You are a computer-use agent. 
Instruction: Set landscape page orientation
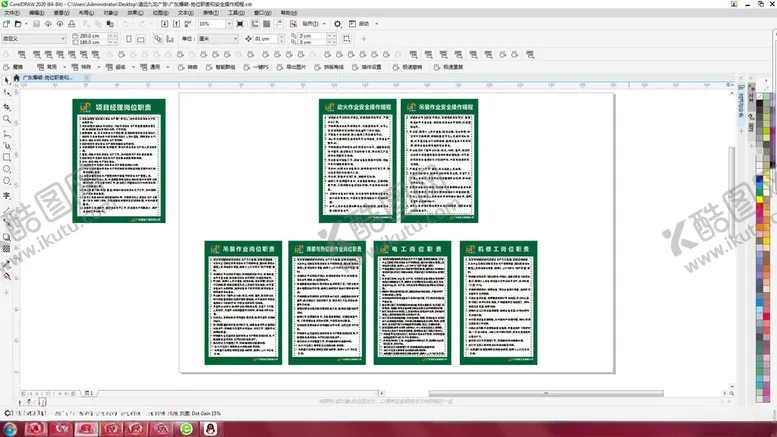click(x=141, y=39)
